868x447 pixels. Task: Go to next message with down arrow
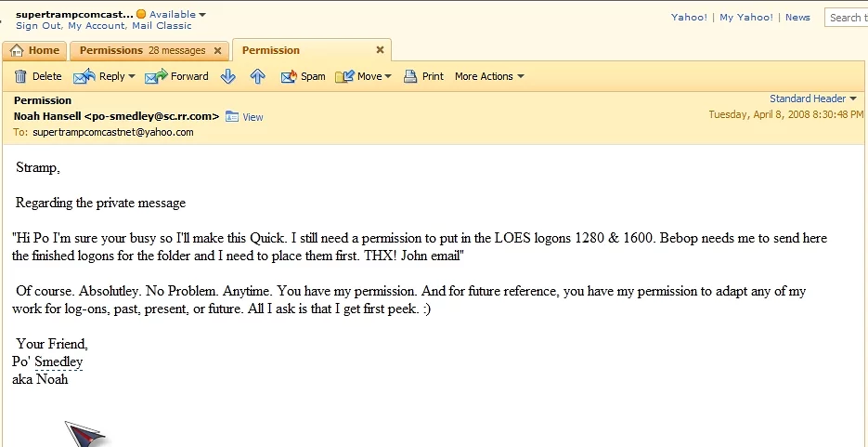coord(227,76)
